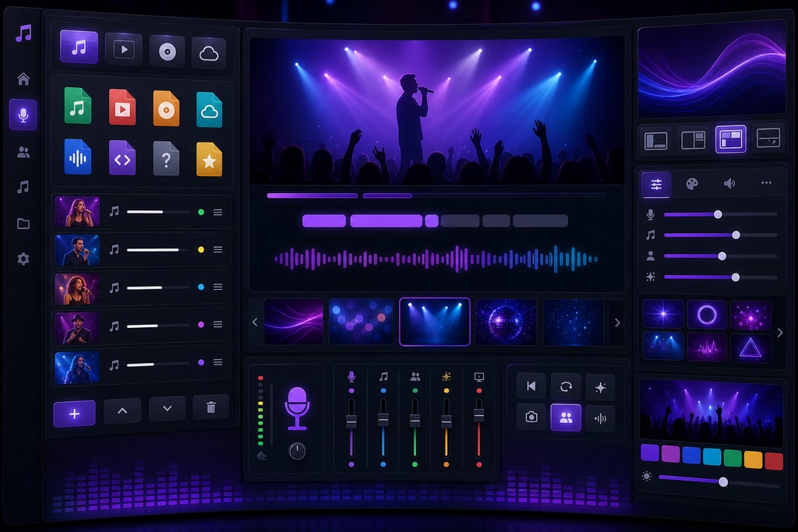Toggle the highlighted duet people button
798x532 pixels.
(x=566, y=417)
